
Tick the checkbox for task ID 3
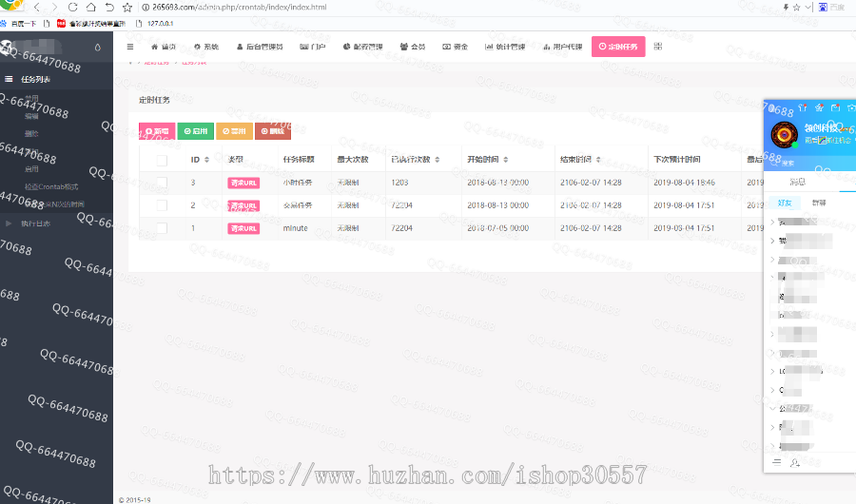point(162,183)
